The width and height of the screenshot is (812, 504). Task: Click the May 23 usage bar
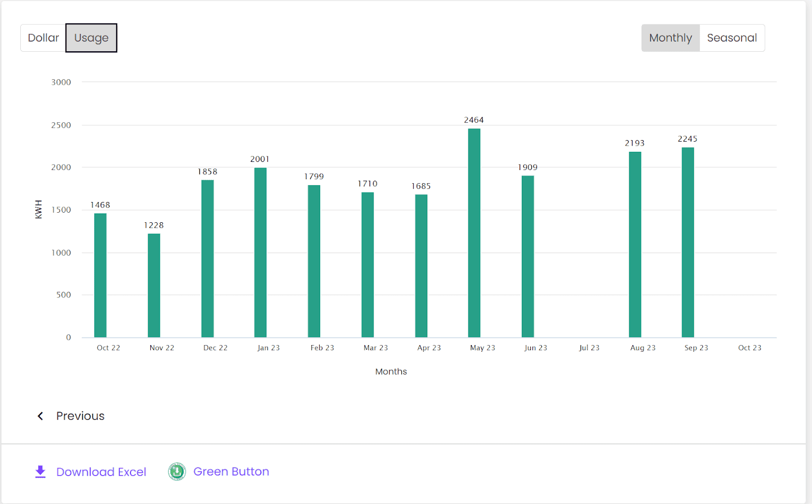pyautogui.click(x=474, y=233)
